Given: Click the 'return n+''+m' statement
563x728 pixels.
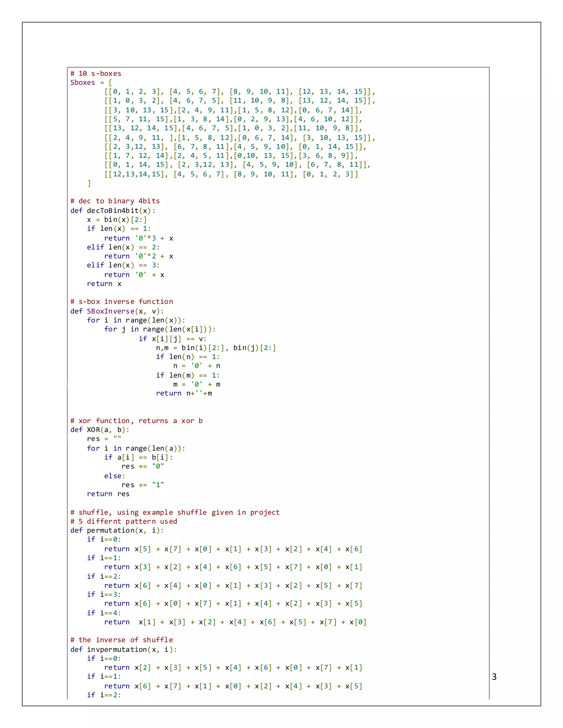Looking at the screenshot, I should point(184,393).
